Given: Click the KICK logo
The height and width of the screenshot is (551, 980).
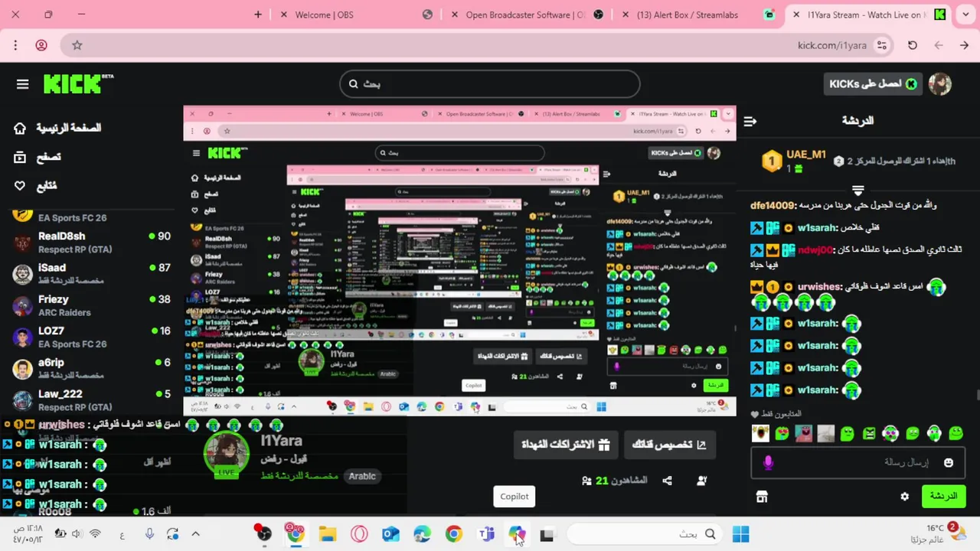Looking at the screenshot, I should click(78, 83).
